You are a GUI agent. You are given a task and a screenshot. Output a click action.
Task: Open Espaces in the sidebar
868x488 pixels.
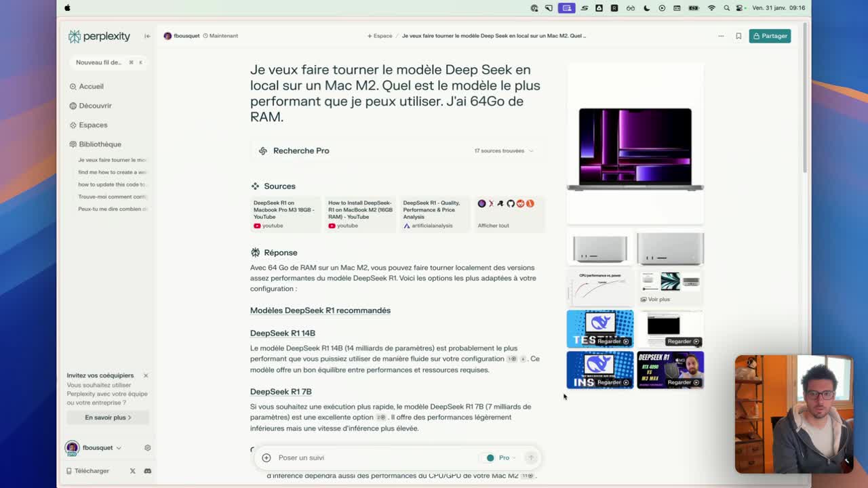click(88, 125)
